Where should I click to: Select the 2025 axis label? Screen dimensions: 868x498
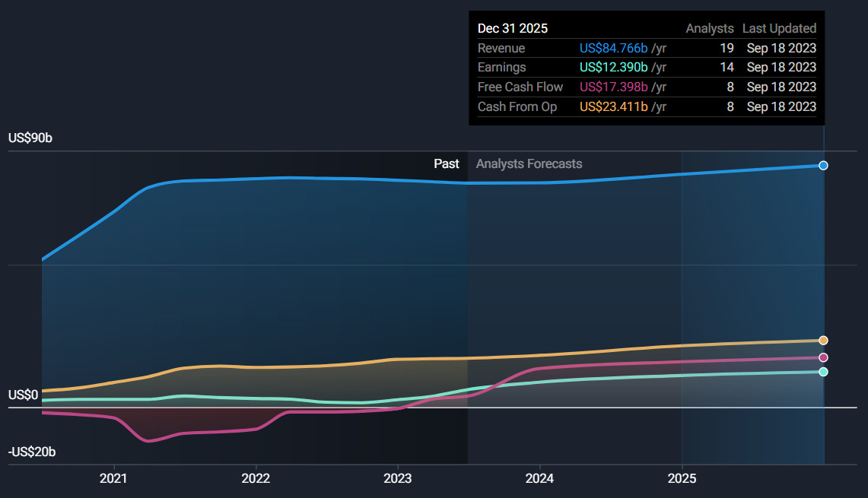(682, 478)
